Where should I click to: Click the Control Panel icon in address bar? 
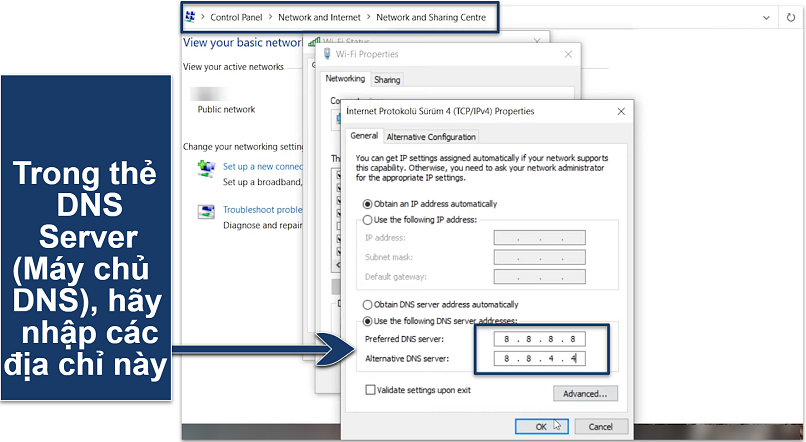tap(190, 17)
